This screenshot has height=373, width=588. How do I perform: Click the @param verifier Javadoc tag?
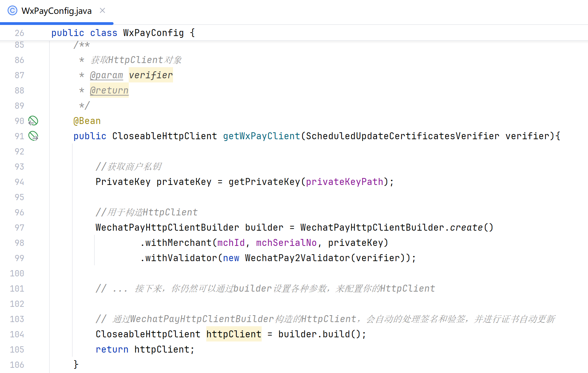131,75
